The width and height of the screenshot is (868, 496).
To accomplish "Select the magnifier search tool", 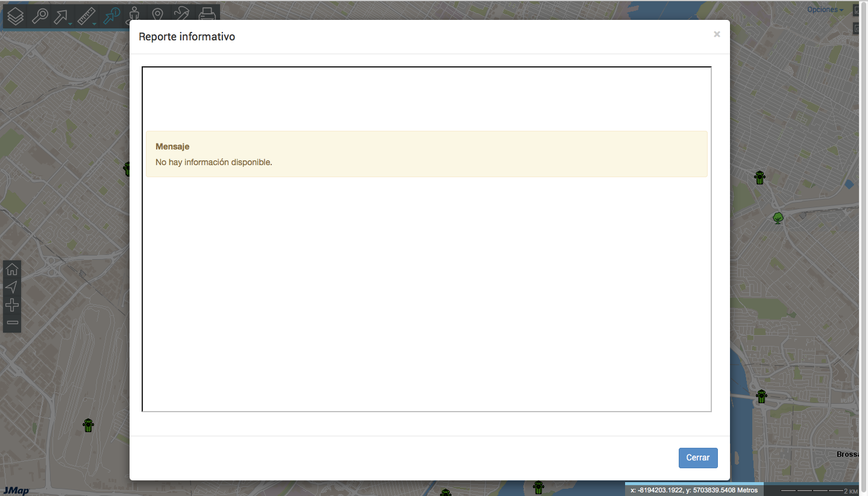I will (40, 16).
